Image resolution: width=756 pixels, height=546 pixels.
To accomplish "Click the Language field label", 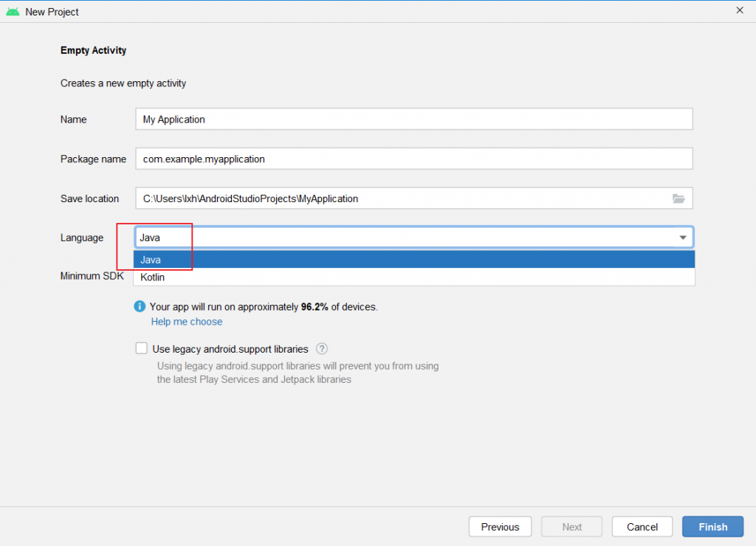I will pos(82,238).
